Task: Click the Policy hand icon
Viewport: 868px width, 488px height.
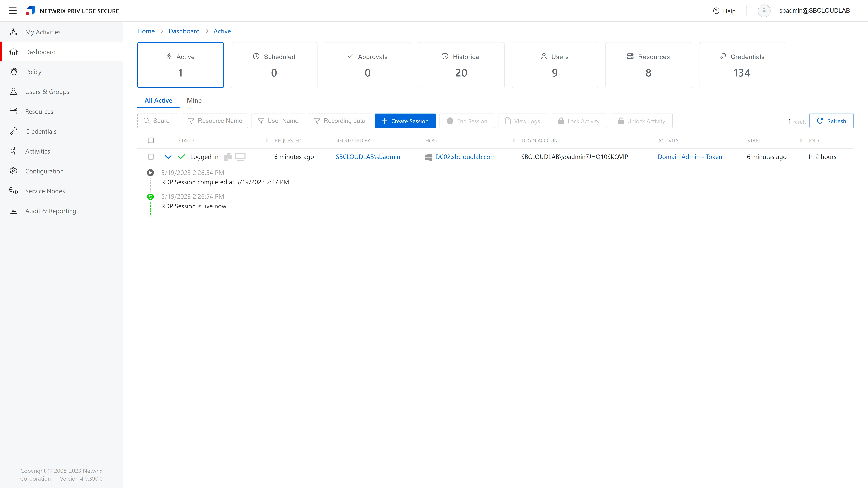Action: coord(13,71)
